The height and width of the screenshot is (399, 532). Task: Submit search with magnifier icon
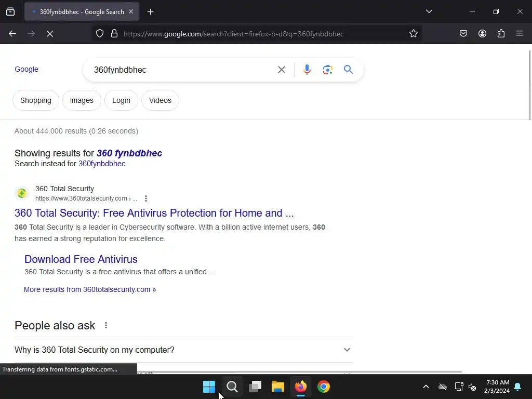[348, 70]
